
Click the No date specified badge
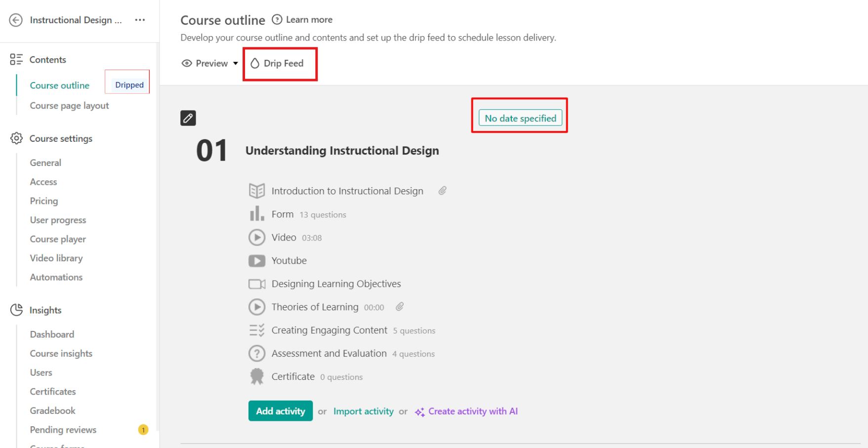pos(520,119)
